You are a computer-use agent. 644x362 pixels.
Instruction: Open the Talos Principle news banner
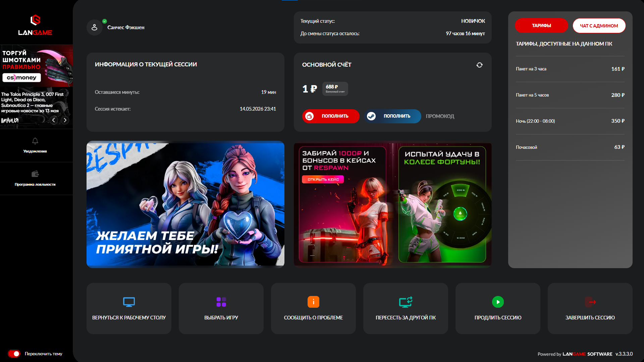pyautogui.click(x=37, y=108)
